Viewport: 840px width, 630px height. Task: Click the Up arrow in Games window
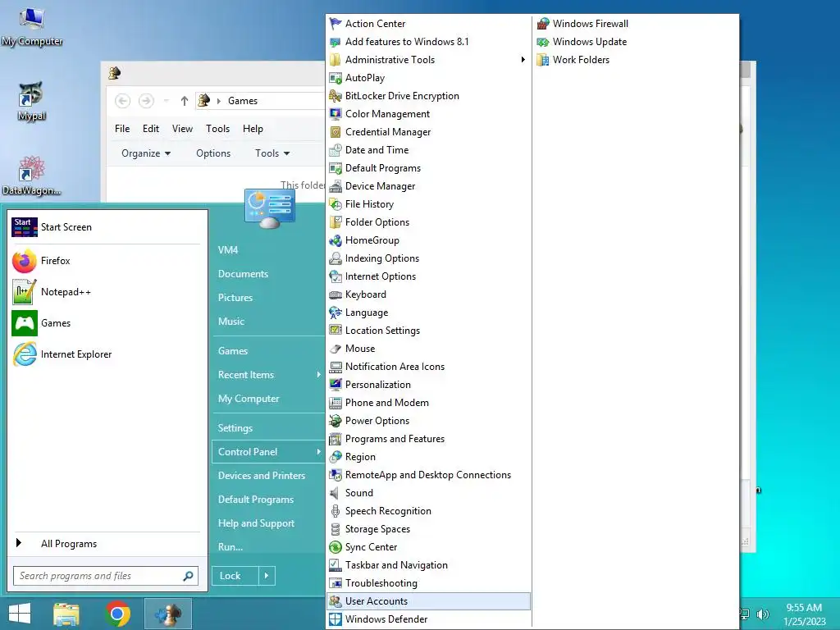[185, 101]
